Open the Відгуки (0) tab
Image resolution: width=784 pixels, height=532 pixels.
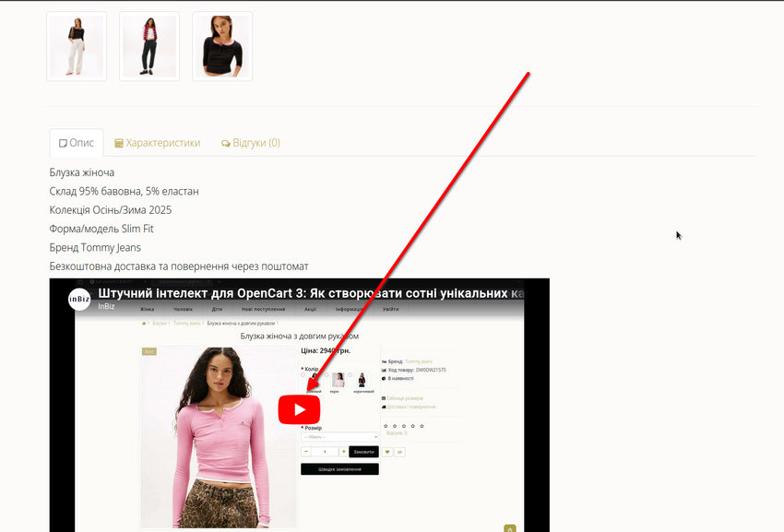[251, 143]
